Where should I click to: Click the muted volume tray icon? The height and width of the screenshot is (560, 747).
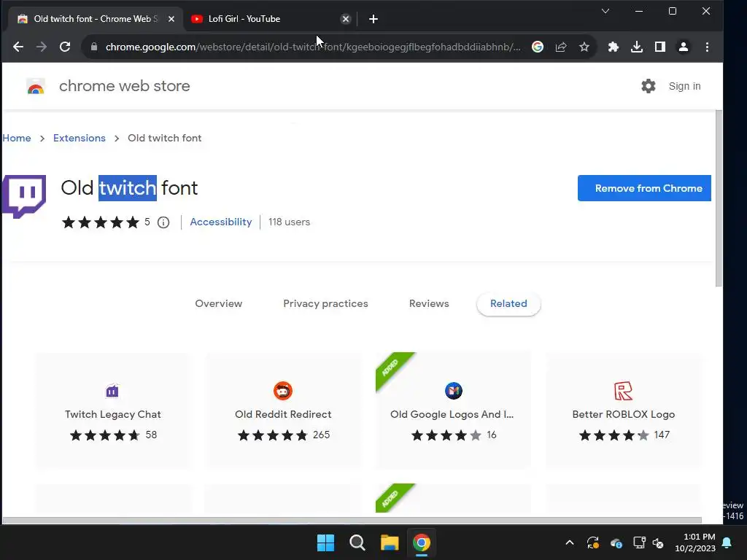[658, 542]
